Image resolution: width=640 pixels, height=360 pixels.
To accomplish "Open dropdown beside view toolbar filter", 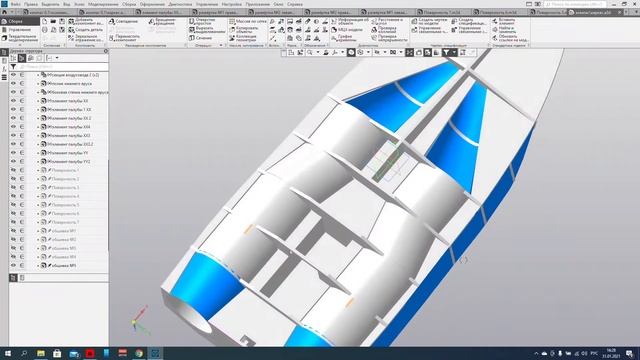I will tap(454, 53).
